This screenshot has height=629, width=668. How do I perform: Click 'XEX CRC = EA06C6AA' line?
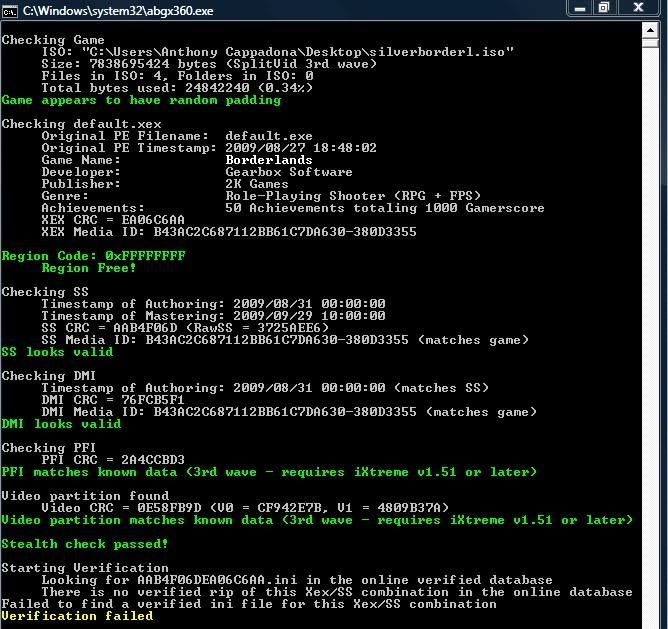113,220
